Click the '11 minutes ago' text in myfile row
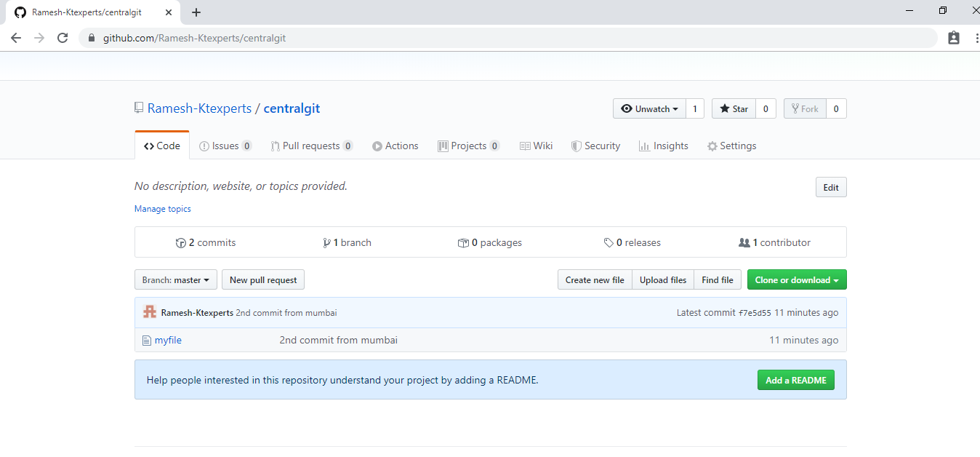This screenshot has width=980, height=457. 804,341
